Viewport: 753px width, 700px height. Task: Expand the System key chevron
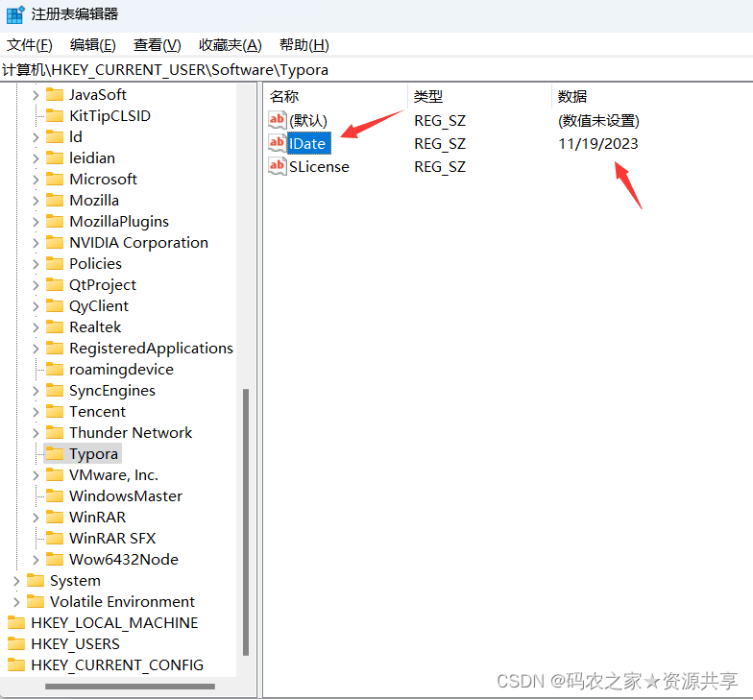(16, 581)
